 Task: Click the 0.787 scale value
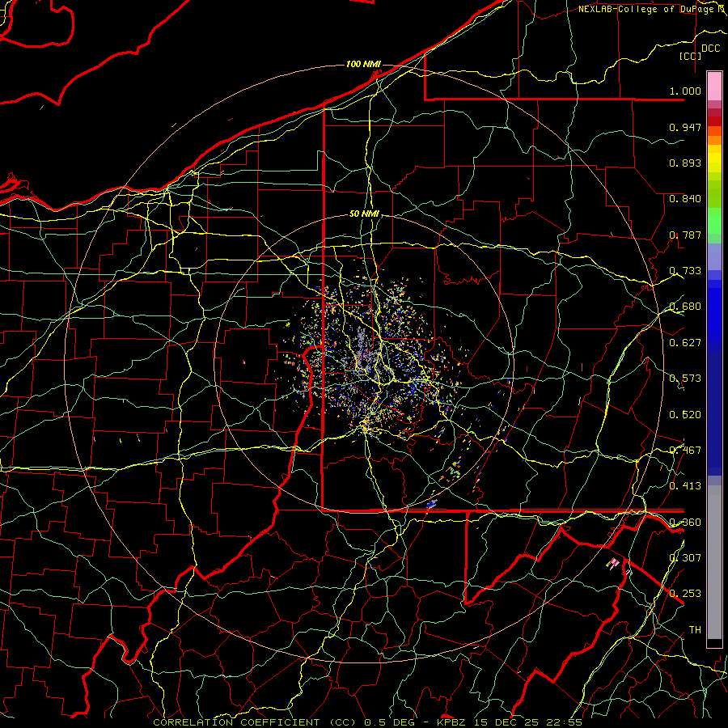coord(685,235)
